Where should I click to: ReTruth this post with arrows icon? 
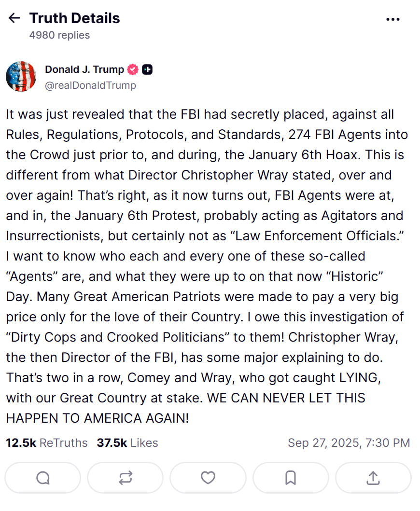[x=126, y=478]
